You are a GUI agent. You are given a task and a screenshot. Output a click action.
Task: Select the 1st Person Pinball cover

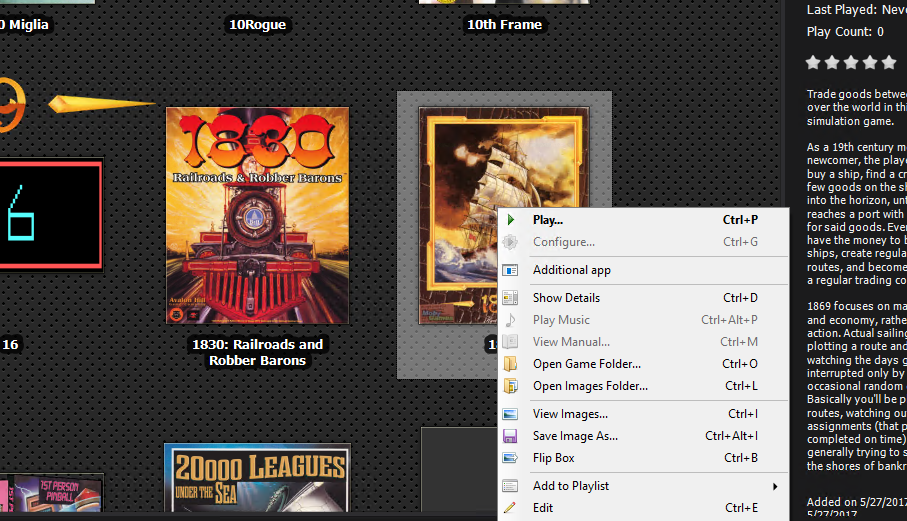click(52, 493)
